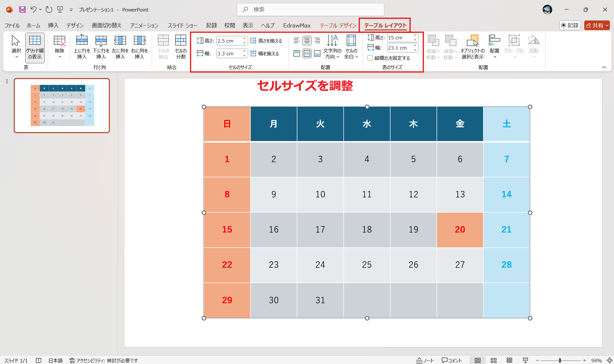Click 高さを揃える to distribute rows

point(267,40)
